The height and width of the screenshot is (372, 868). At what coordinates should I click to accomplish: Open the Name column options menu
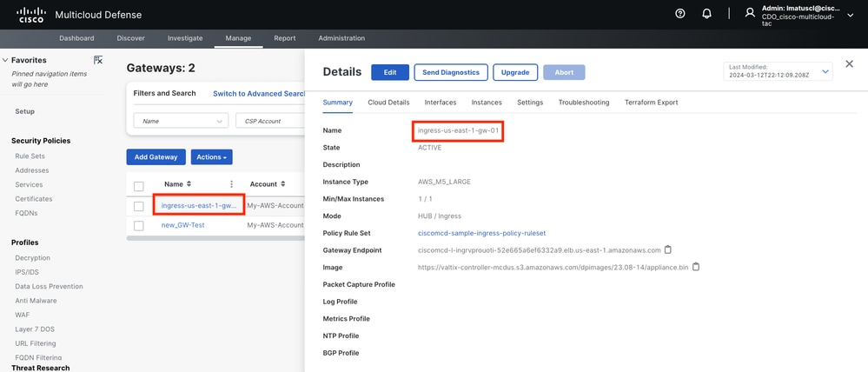pos(231,184)
